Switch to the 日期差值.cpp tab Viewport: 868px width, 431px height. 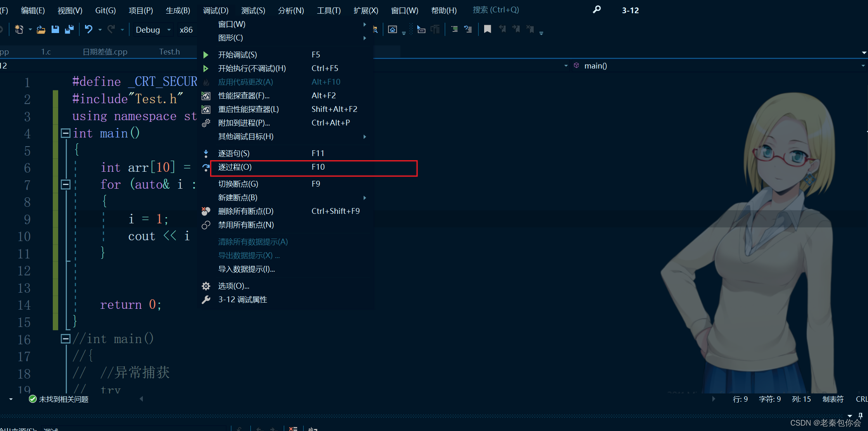(105, 52)
